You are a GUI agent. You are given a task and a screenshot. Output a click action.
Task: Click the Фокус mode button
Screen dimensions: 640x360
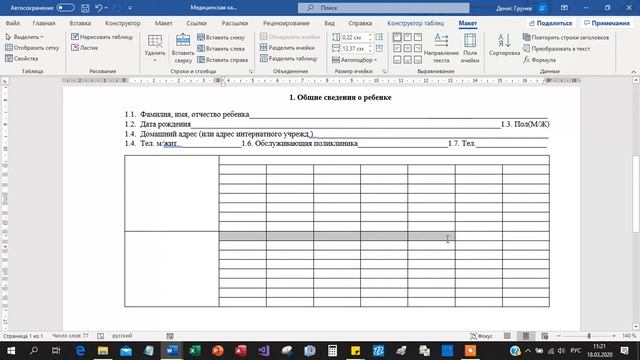pos(481,336)
